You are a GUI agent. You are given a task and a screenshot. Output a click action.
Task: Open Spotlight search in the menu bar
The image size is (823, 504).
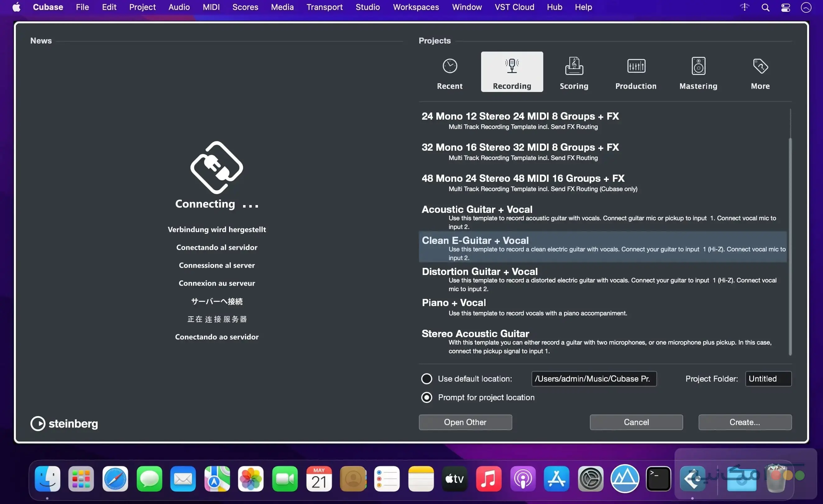765,7
